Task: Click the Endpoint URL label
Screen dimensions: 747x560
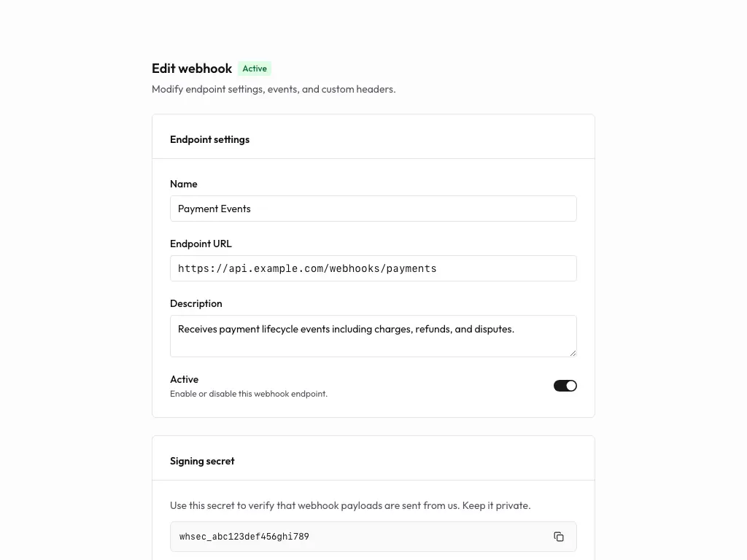Action: (x=201, y=244)
